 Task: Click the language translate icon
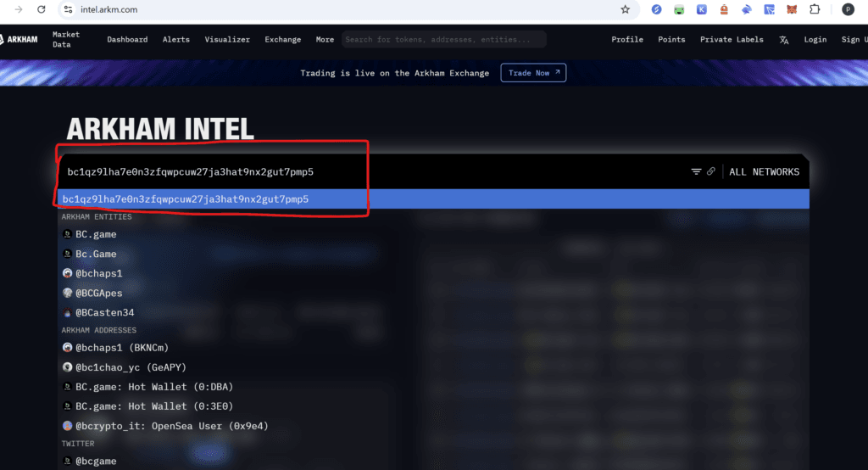(x=784, y=40)
